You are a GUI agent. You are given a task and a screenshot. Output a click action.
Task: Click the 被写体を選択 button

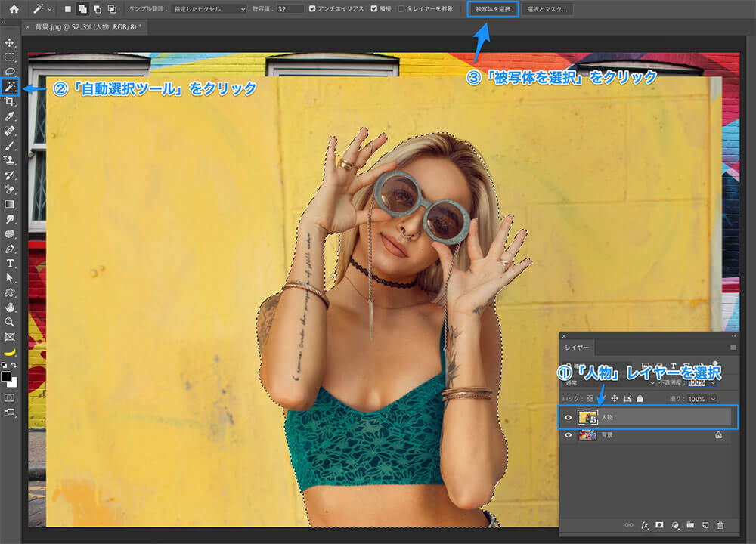tap(493, 8)
